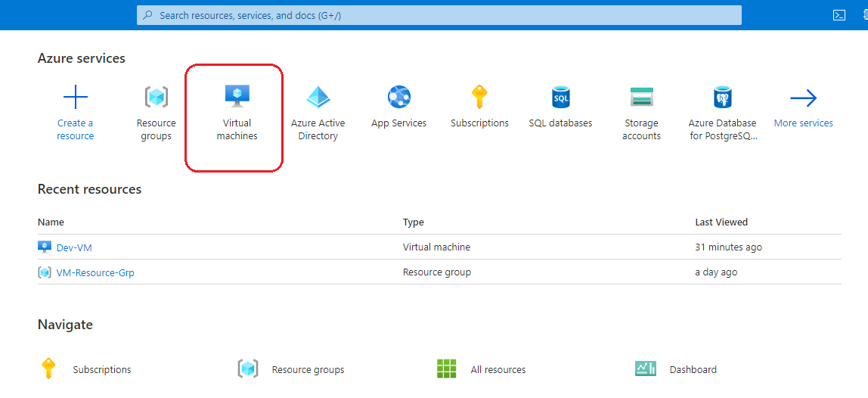
Task: Click the Virtual machines label text
Action: coord(237,129)
